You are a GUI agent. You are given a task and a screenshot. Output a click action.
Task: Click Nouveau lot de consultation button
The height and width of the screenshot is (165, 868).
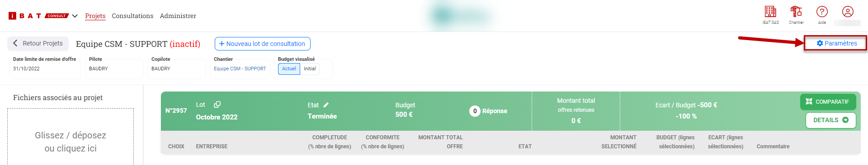point(262,44)
